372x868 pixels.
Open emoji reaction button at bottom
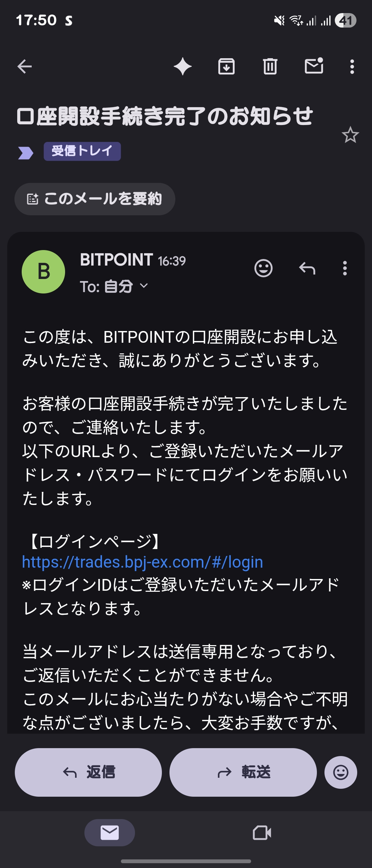(341, 772)
